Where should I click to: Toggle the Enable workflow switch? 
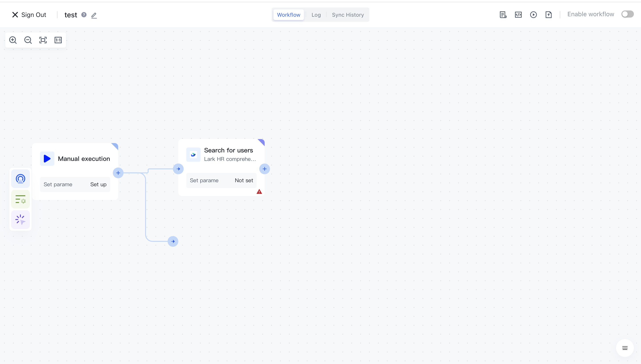coord(627,14)
